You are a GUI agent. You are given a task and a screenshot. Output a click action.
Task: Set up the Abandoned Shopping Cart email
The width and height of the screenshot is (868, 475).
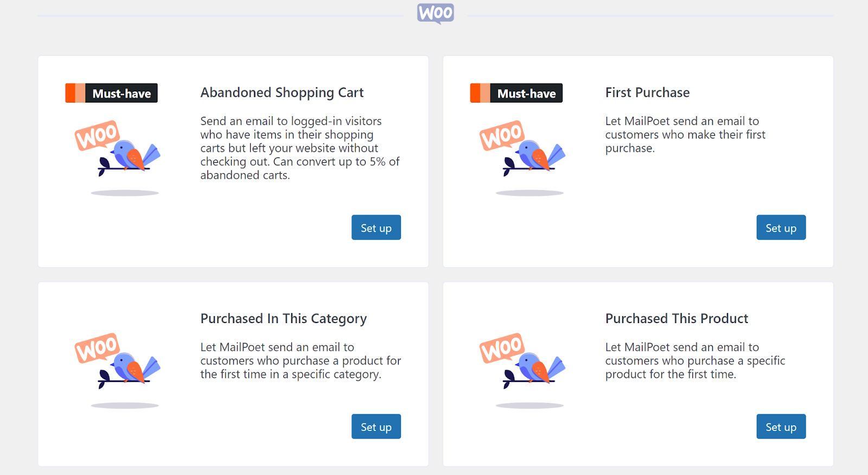tap(376, 227)
